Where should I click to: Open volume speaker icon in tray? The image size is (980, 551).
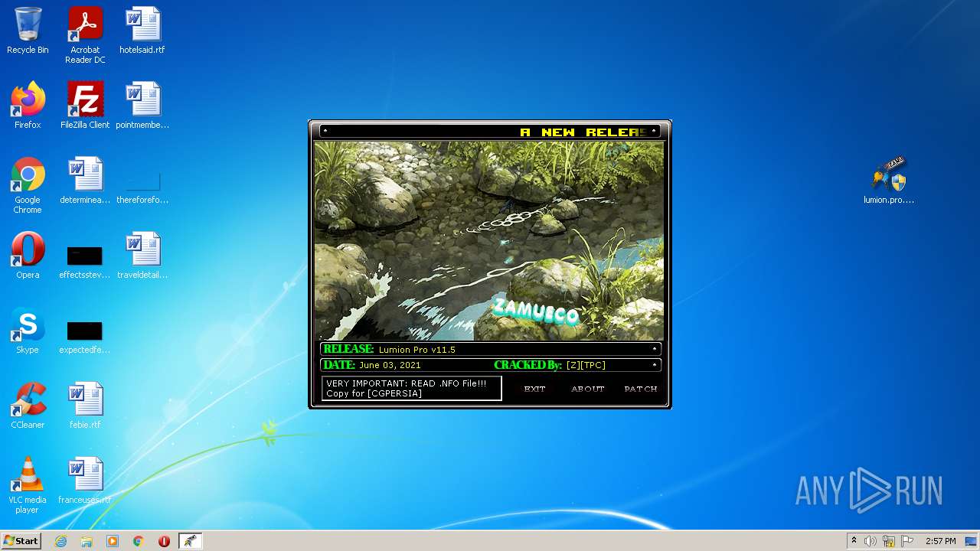pos(871,541)
